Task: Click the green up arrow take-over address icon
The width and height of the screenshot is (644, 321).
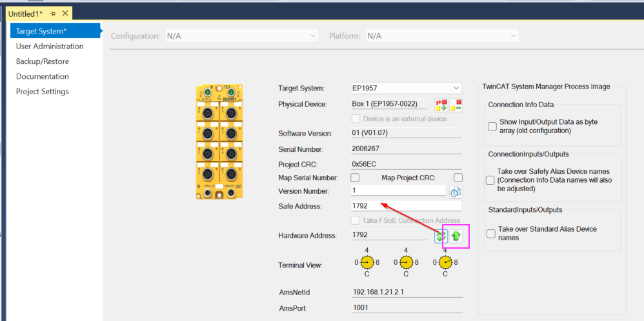Action: tap(456, 236)
